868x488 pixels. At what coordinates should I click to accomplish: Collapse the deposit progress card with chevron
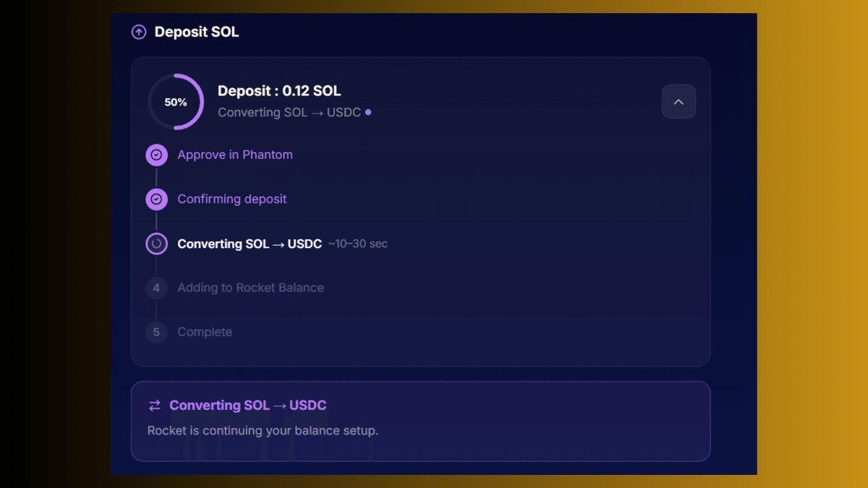[x=678, y=102]
